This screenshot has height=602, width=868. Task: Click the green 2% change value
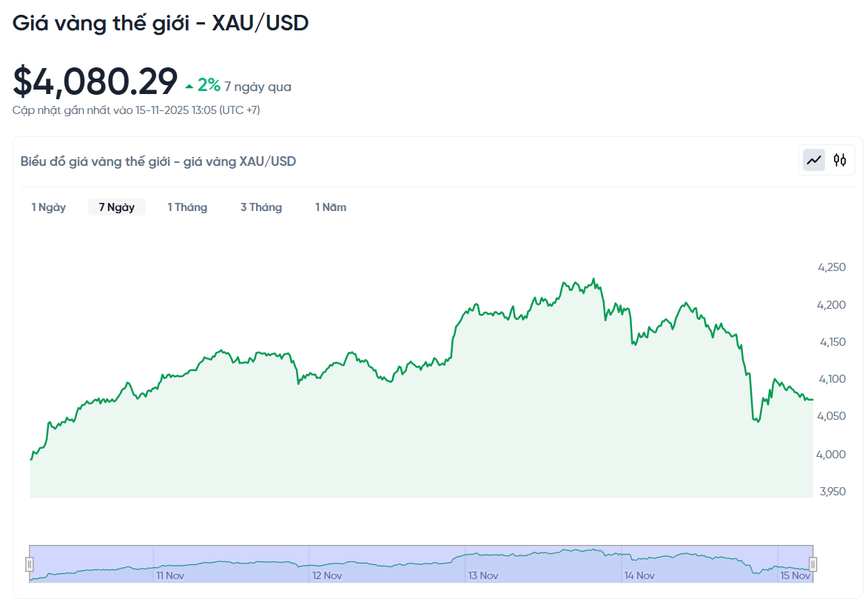[208, 84]
